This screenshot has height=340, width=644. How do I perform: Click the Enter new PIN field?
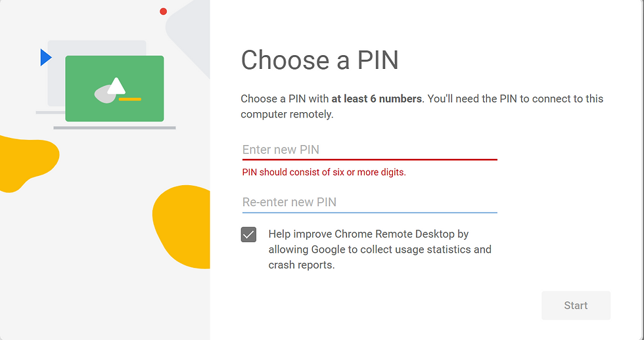(x=369, y=150)
